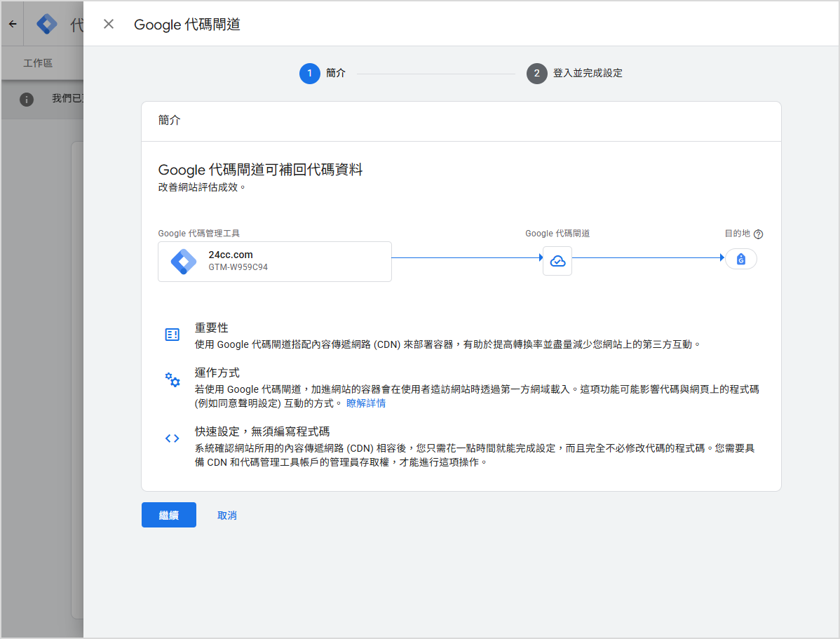Click the 簡介 card title
Screen dimensions: 840x639
169,120
